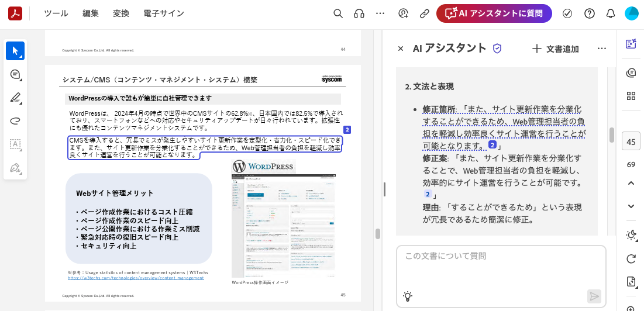This screenshot has width=644, height=311.
Task: Click the bullet ・緊急対応時の復旧スピード向上
Action: coord(126,237)
